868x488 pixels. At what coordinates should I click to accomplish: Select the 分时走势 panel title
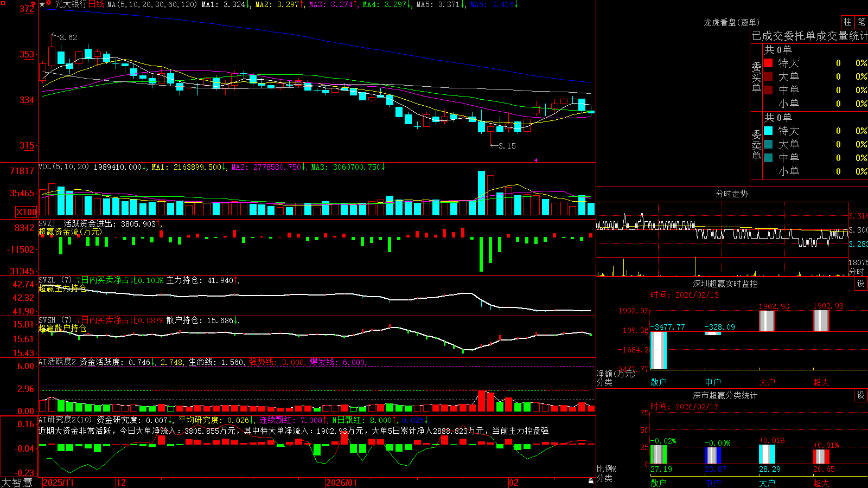point(731,194)
